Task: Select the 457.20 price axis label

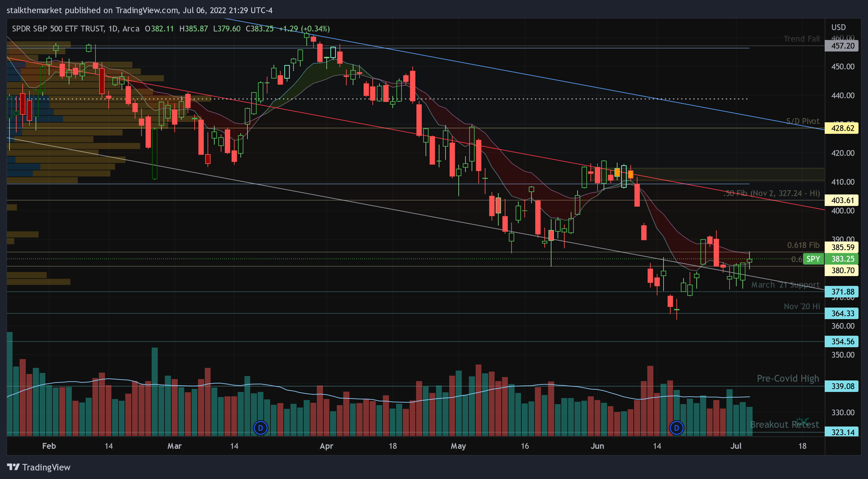Action: tap(842, 46)
